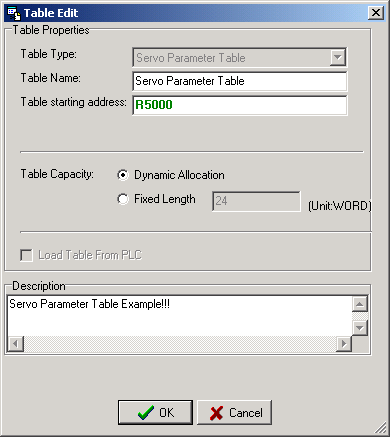The height and width of the screenshot is (438, 391).
Task: Close the Table Edit dialog
Action: (376, 13)
